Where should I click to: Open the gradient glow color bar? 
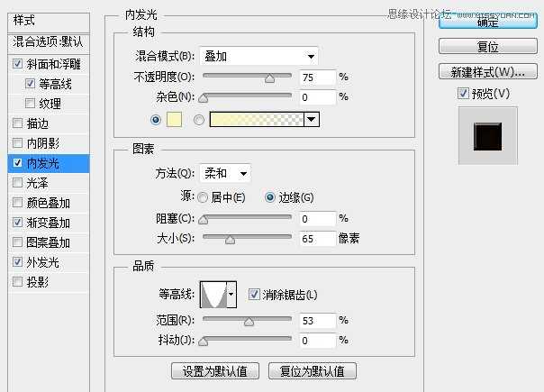[x=257, y=120]
